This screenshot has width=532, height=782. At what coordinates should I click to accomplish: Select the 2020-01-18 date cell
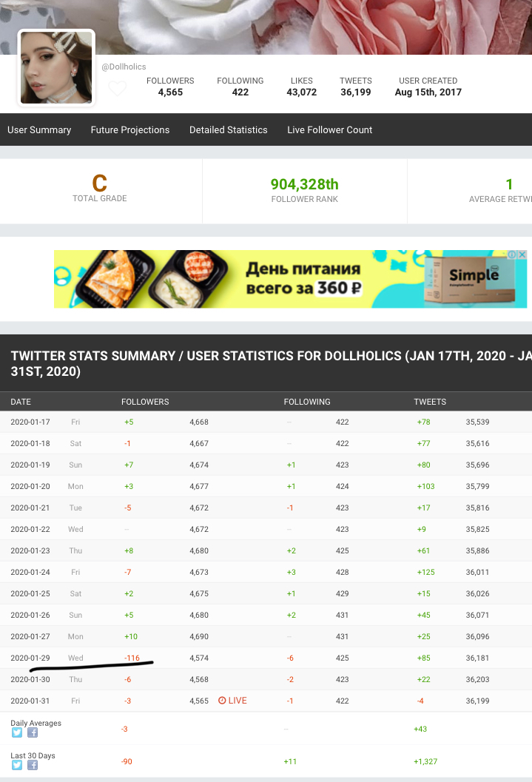point(30,443)
